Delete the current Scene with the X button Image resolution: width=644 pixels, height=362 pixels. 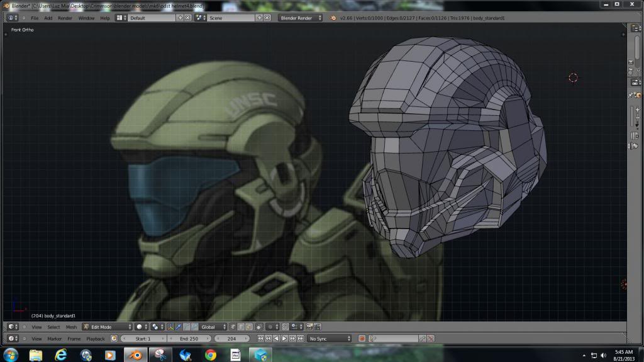[x=267, y=18]
